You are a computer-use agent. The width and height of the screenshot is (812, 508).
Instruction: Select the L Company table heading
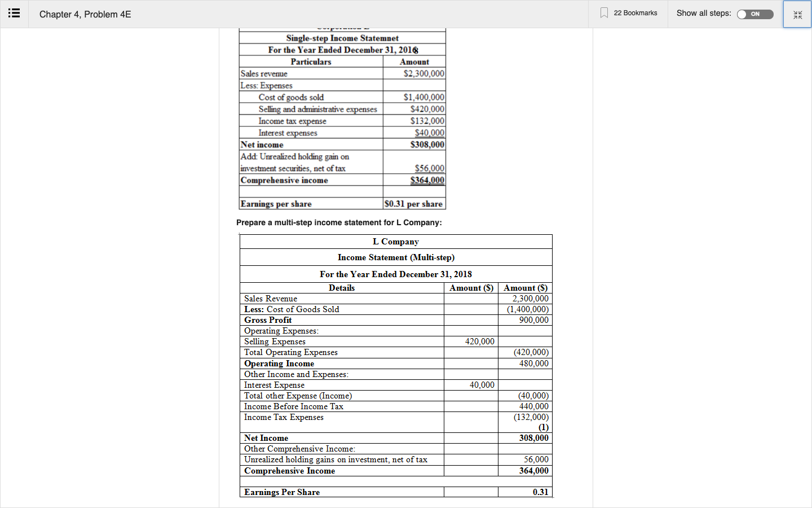click(396, 242)
